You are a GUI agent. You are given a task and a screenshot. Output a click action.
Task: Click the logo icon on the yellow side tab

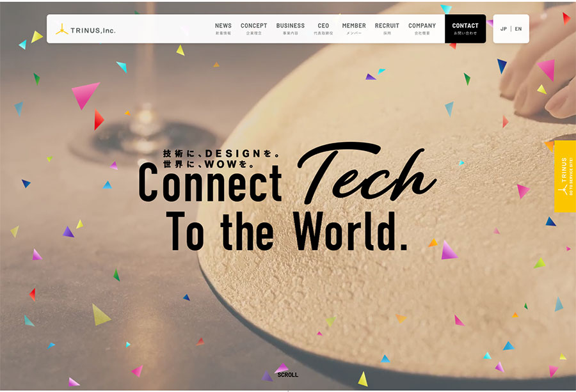click(x=563, y=190)
